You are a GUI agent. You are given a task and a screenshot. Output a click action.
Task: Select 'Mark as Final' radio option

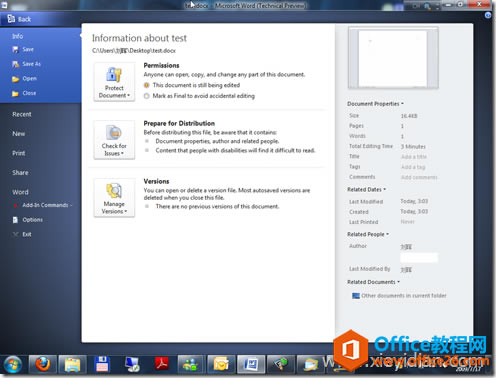point(146,96)
